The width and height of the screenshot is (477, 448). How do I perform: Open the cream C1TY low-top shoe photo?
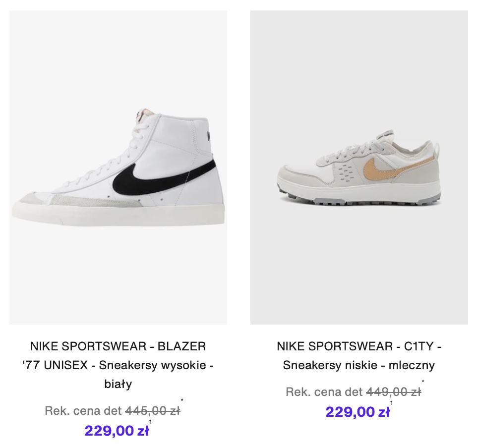[x=359, y=168]
